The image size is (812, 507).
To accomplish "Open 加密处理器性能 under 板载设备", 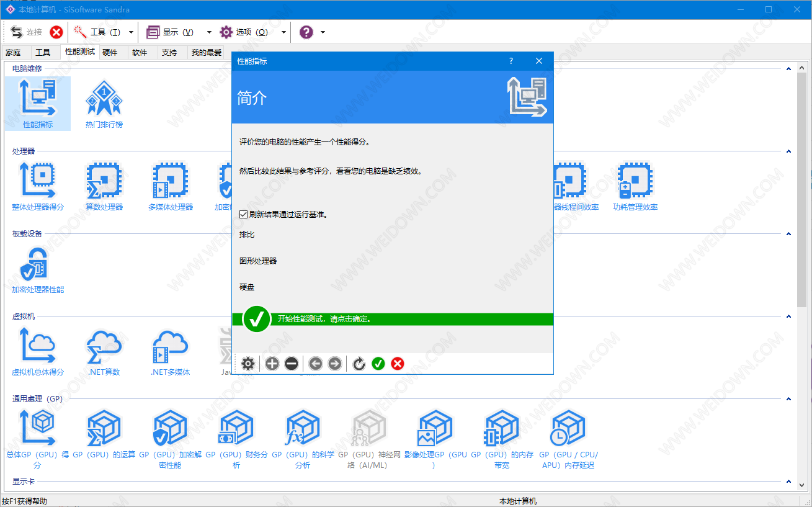I will coord(38,269).
